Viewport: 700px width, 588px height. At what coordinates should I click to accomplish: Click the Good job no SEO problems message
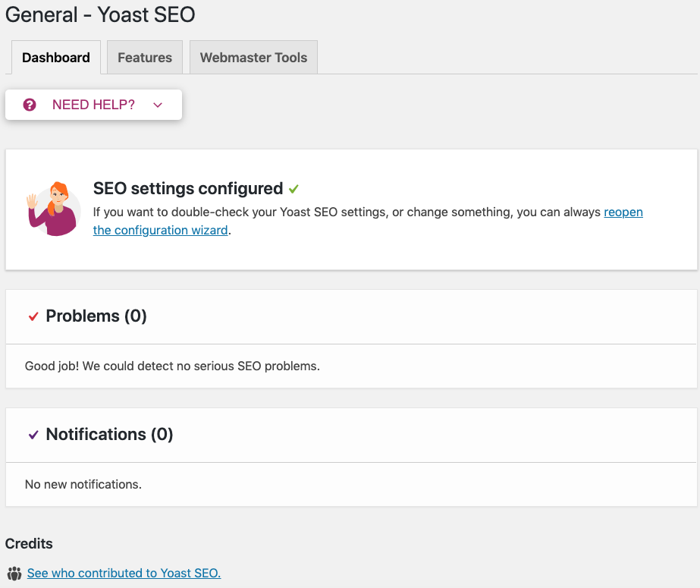pos(172,366)
